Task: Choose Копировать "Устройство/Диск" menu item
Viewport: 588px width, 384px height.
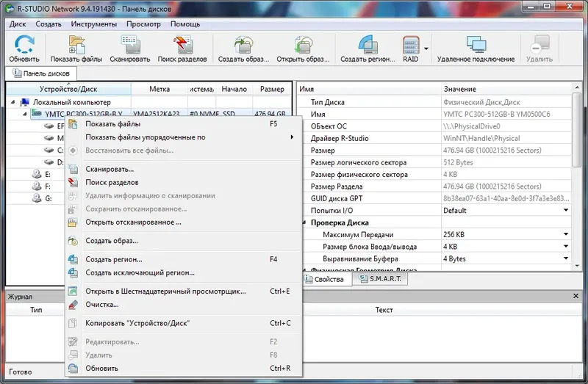Action: 183,323
